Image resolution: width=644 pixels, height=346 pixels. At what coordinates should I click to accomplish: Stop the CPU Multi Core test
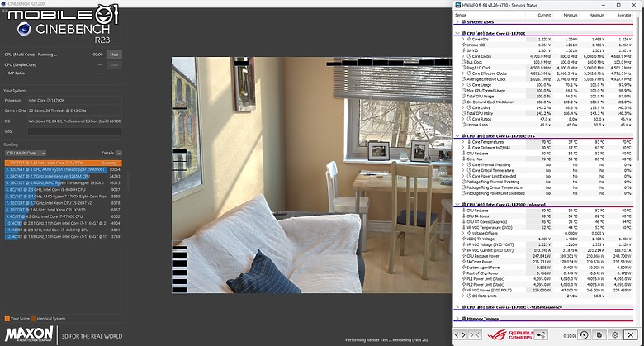click(114, 55)
